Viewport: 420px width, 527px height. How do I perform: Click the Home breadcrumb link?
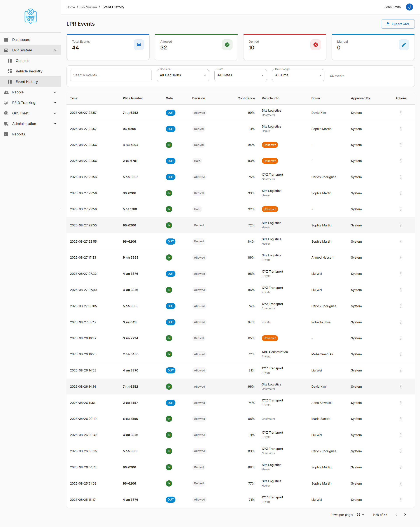coord(71,7)
